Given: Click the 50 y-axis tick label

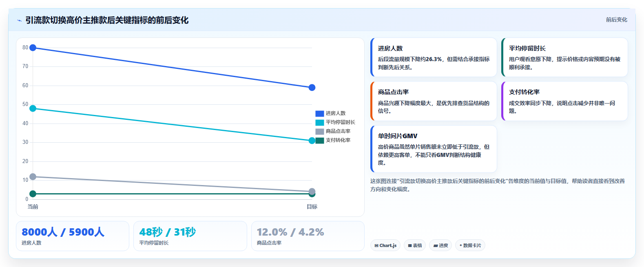Looking at the screenshot, I should click(x=25, y=104).
